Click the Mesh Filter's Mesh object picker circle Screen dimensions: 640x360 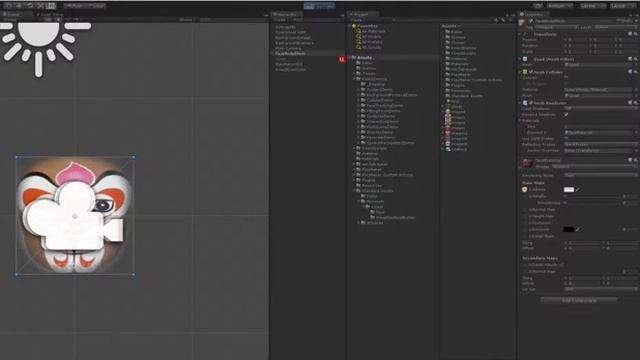(636, 65)
